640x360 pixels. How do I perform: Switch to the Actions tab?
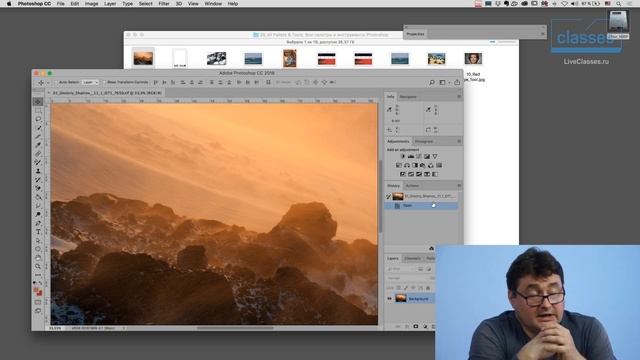pyautogui.click(x=412, y=186)
